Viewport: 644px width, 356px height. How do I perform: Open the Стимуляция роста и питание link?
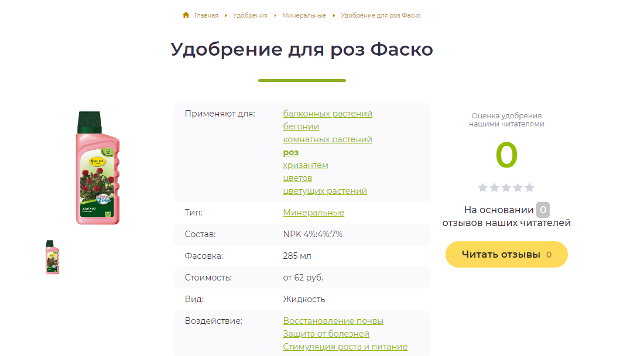point(345,347)
